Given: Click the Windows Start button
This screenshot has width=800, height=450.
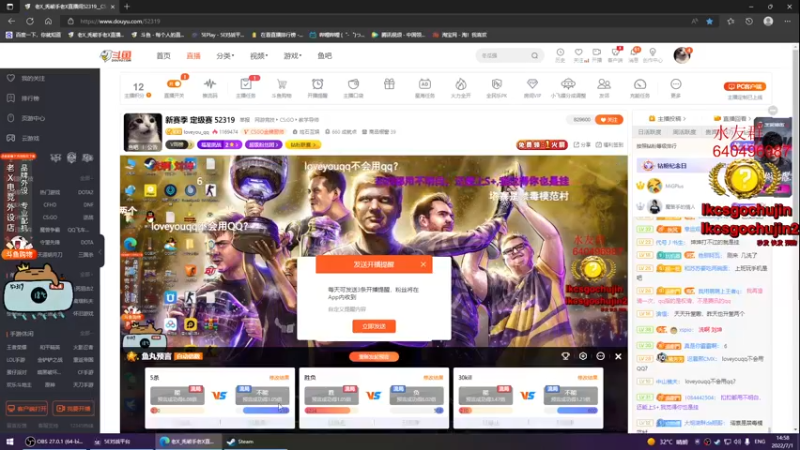Looking at the screenshot, I should point(10,441).
